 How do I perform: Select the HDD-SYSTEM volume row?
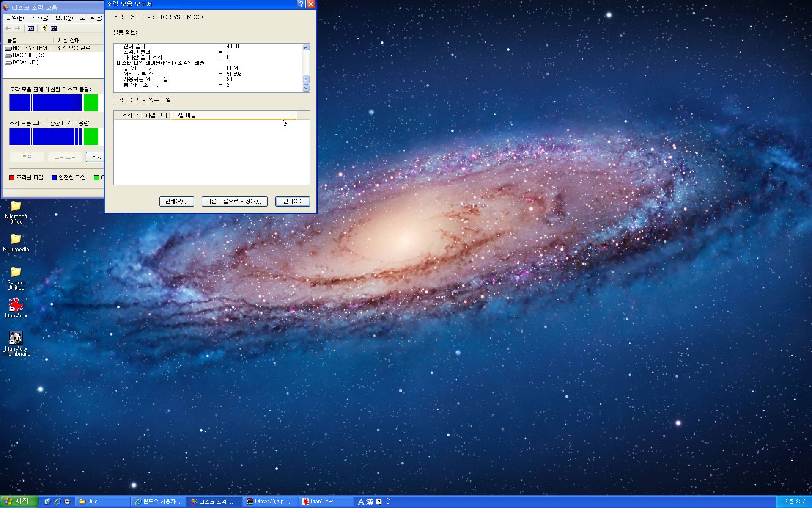(x=54, y=48)
